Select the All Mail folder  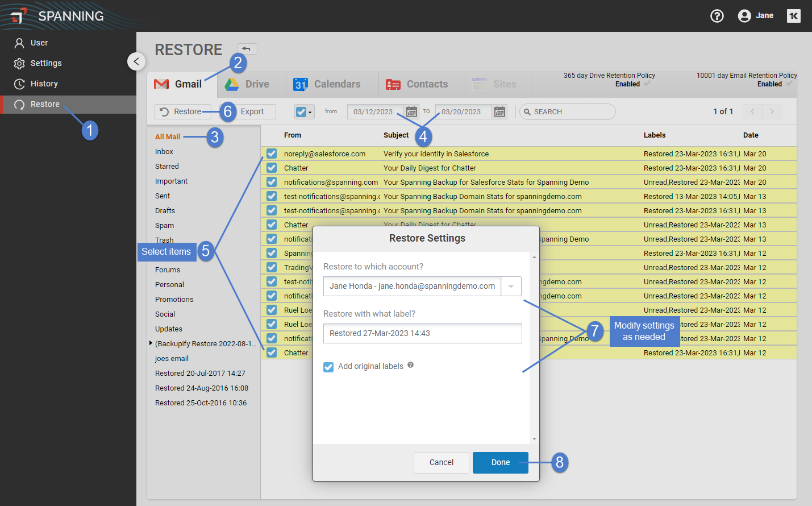[168, 136]
